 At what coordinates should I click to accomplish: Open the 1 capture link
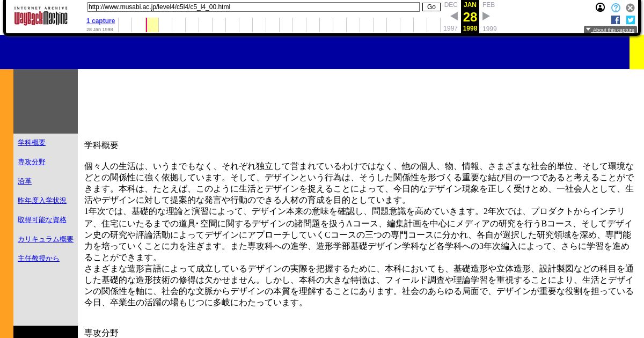click(100, 21)
